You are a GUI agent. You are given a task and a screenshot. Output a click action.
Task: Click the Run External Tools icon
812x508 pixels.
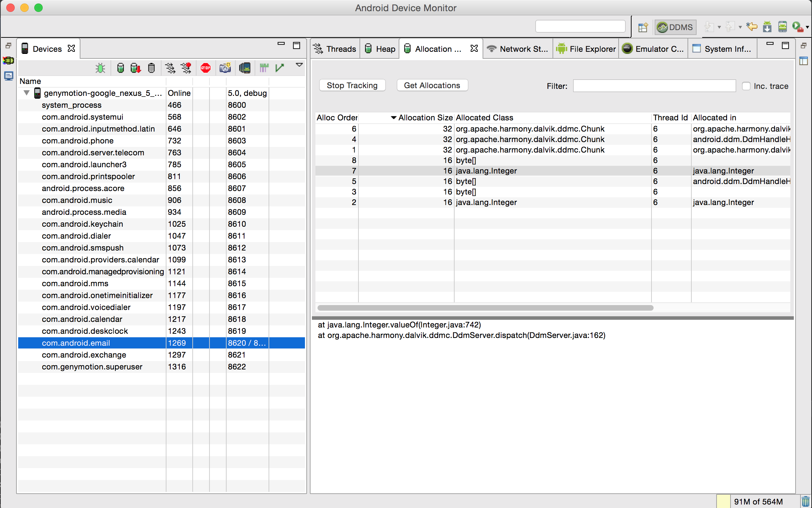click(x=797, y=27)
